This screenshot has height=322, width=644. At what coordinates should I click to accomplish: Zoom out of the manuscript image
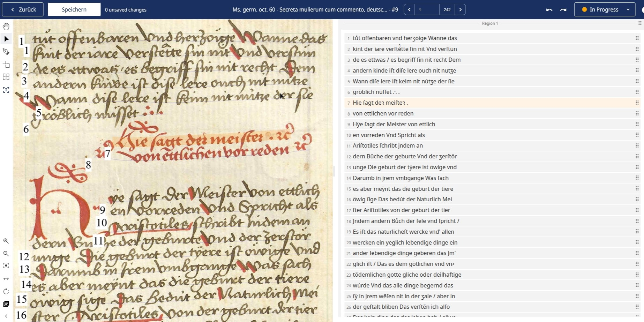(x=6, y=254)
